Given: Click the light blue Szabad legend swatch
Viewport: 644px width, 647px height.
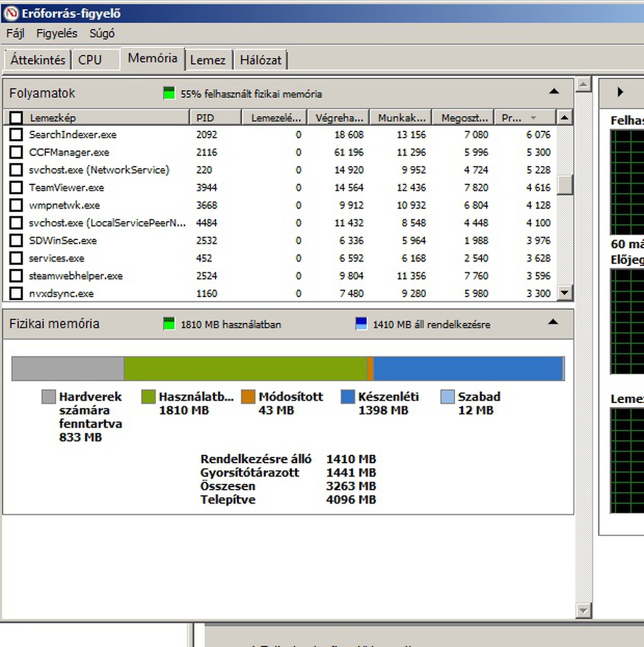Looking at the screenshot, I should tap(447, 397).
